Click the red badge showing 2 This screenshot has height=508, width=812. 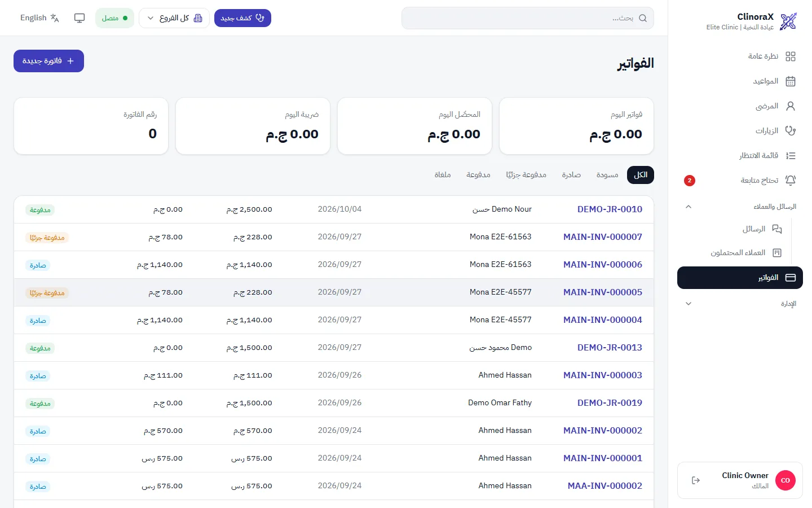coord(689,181)
